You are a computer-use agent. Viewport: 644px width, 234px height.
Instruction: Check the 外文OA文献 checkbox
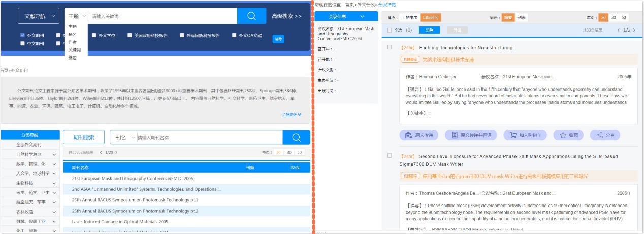[x=234, y=36]
